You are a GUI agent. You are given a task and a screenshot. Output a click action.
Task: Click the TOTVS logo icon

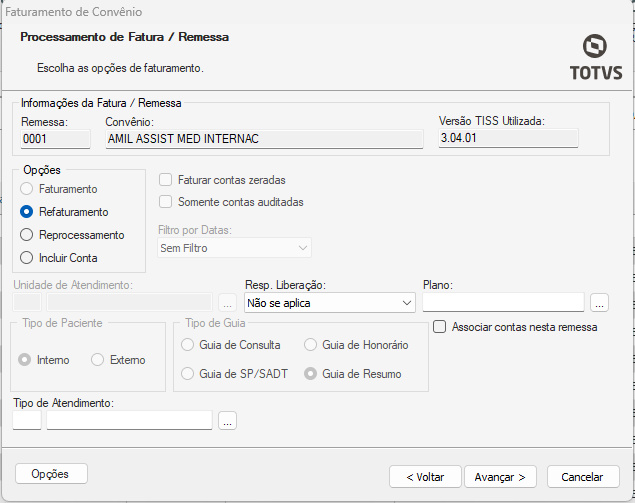(596, 47)
